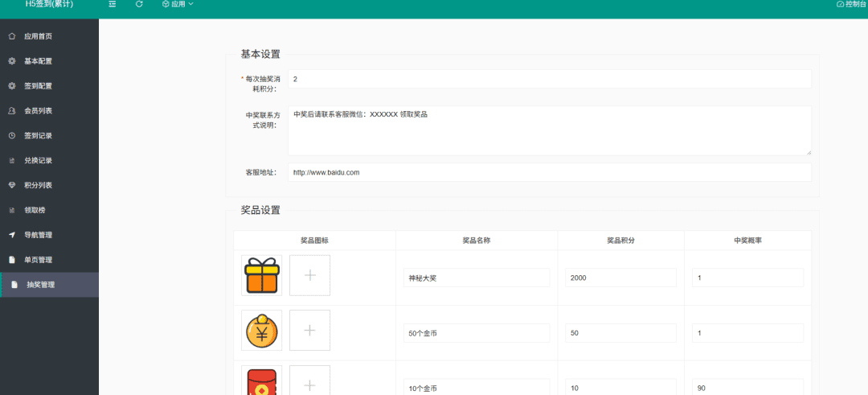Click the 奖品图标 column header
868x395 pixels.
(315, 241)
